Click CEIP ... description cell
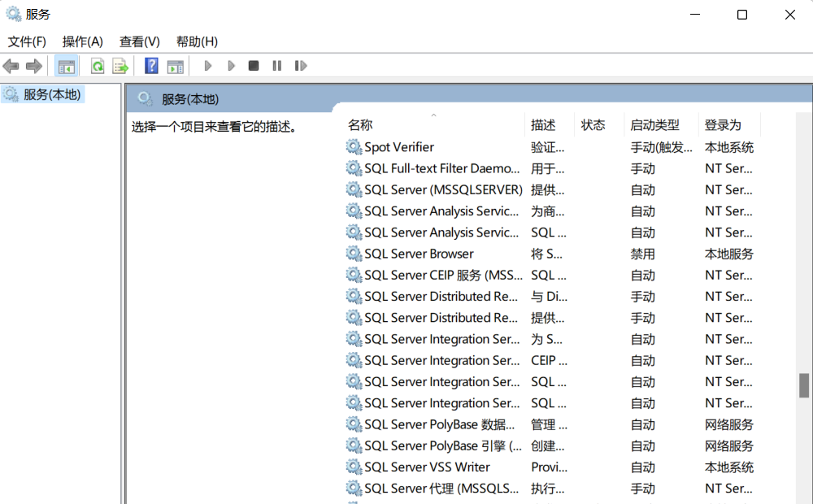 pyautogui.click(x=549, y=360)
